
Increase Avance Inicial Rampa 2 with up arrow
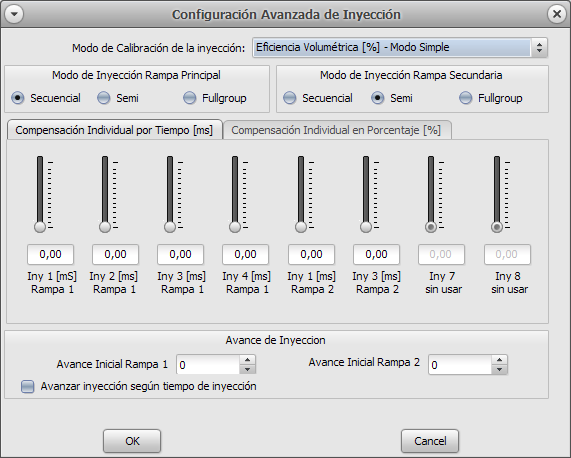[x=499, y=360]
